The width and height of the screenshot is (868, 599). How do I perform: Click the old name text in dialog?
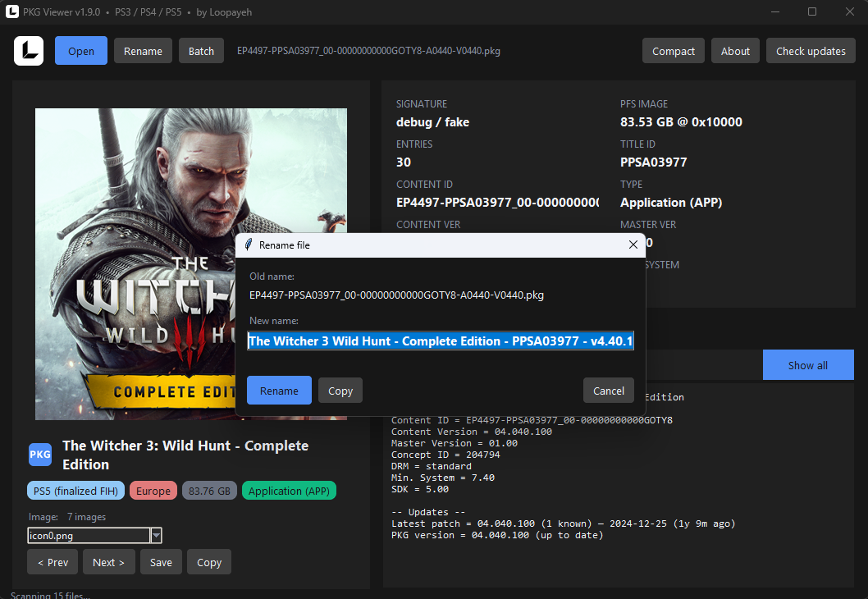click(x=396, y=295)
